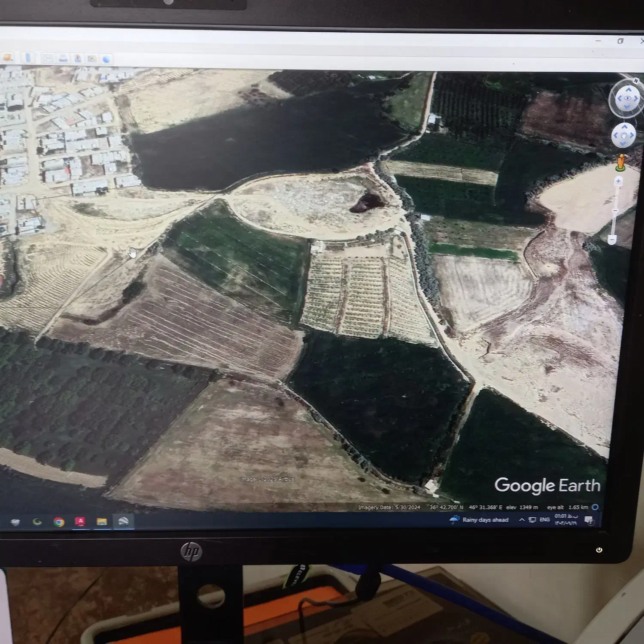This screenshot has width=644, height=644.
Task: Click the Email envelope icon in the toolbar
Action: (48, 58)
